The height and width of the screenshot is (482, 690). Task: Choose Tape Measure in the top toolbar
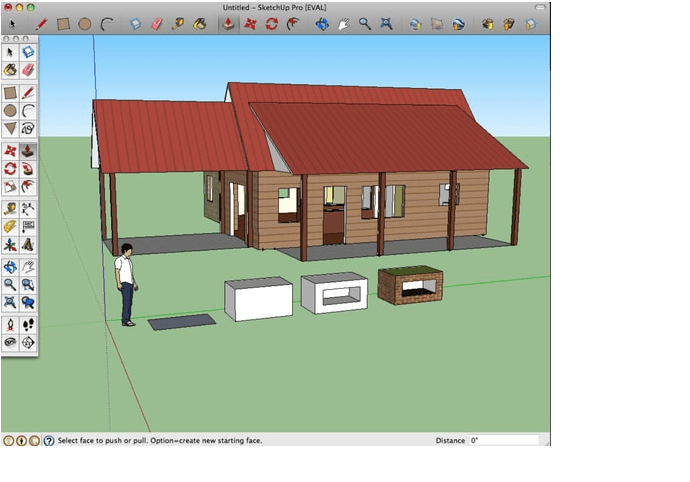178,24
